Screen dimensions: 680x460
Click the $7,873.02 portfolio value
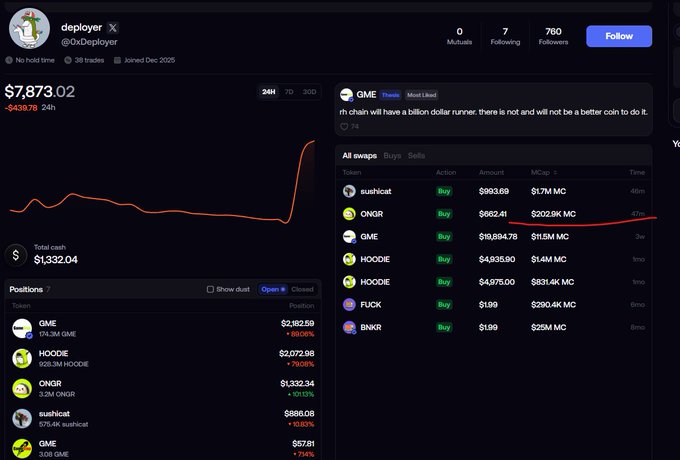pyautogui.click(x=39, y=91)
